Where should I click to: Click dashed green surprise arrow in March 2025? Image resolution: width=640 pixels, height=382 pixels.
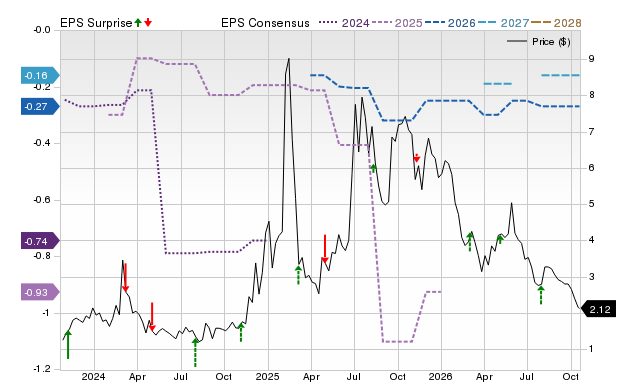(298, 275)
